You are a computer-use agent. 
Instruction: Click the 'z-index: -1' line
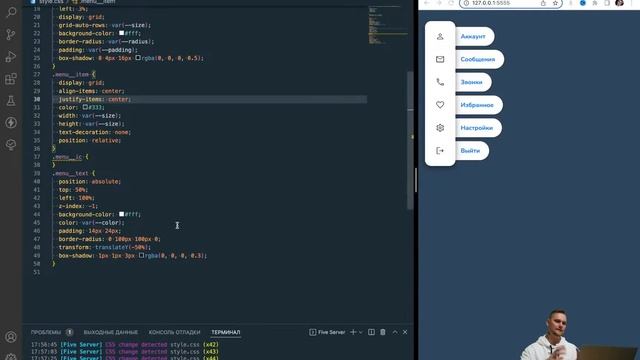[x=78, y=206]
